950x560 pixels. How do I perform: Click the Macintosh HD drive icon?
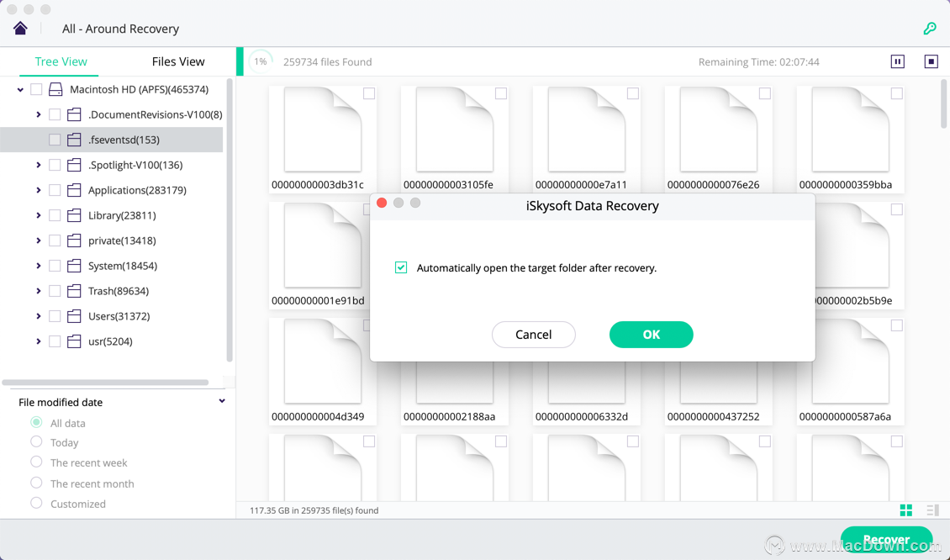[55, 90]
